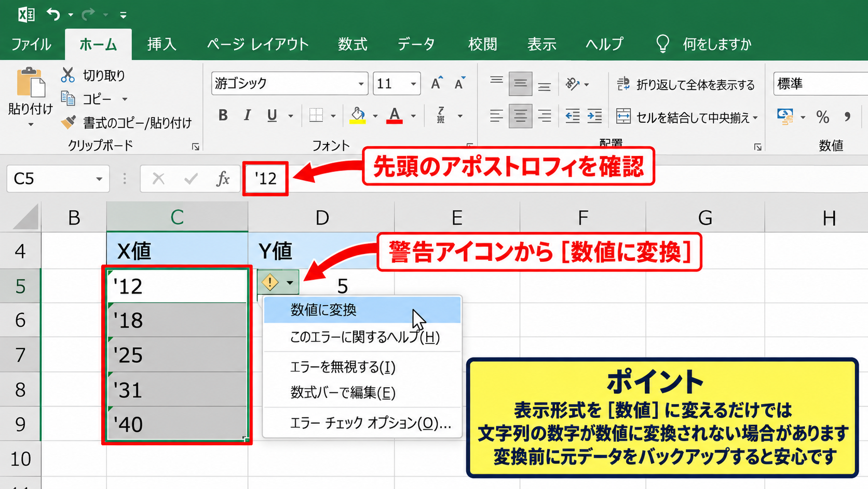
Task: Open the Clipboard group dialog launcher
Action: [196, 147]
